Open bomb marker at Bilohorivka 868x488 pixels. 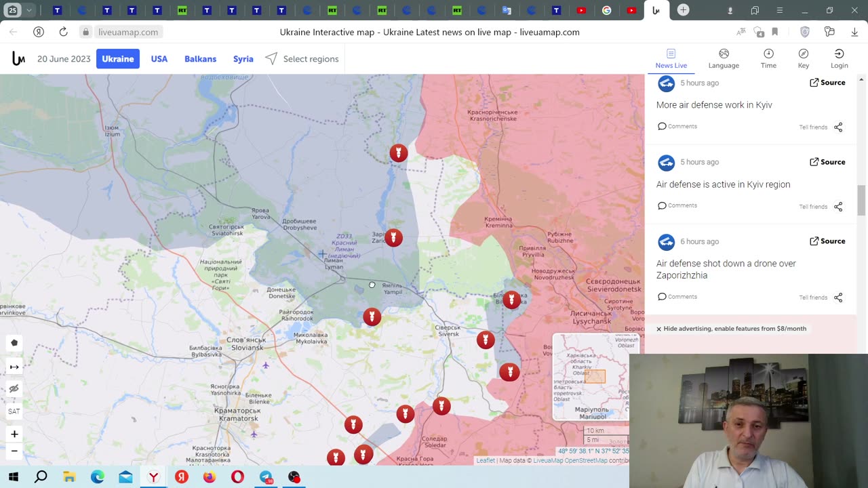(x=511, y=300)
